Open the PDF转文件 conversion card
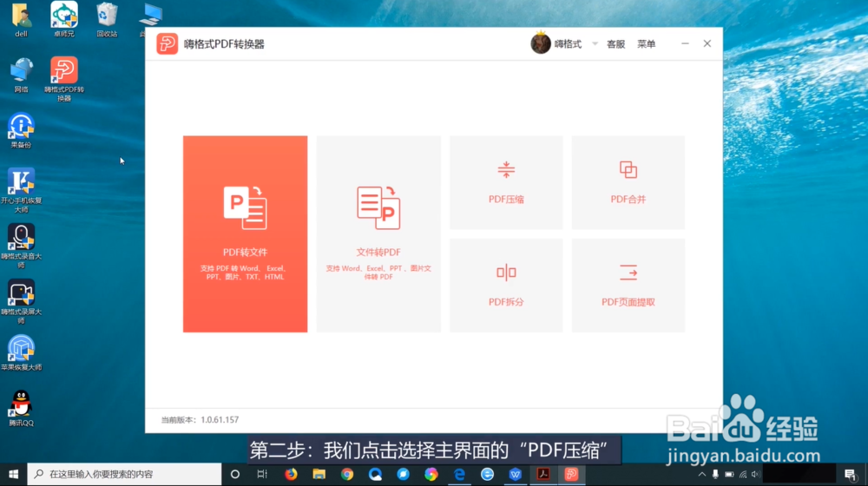The image size is (868, 486). pos(246,233)
